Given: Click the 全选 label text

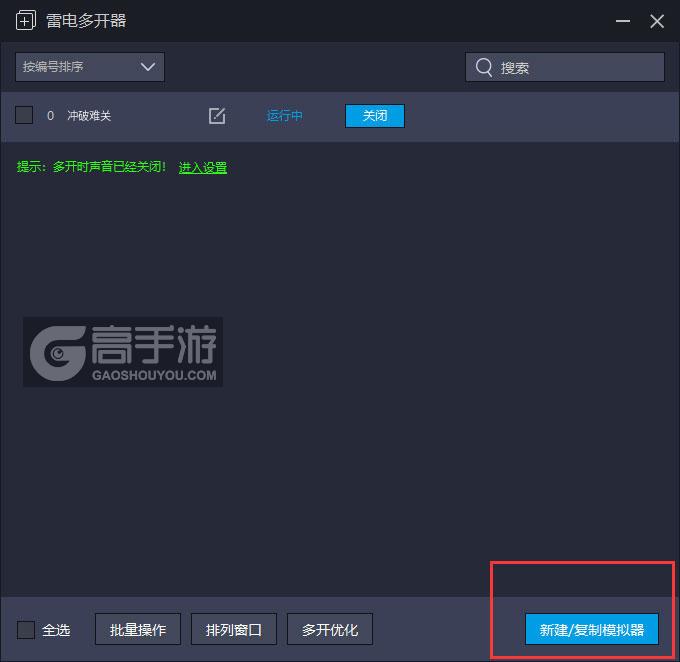Looking at the screenshot, I should (56, 630).
